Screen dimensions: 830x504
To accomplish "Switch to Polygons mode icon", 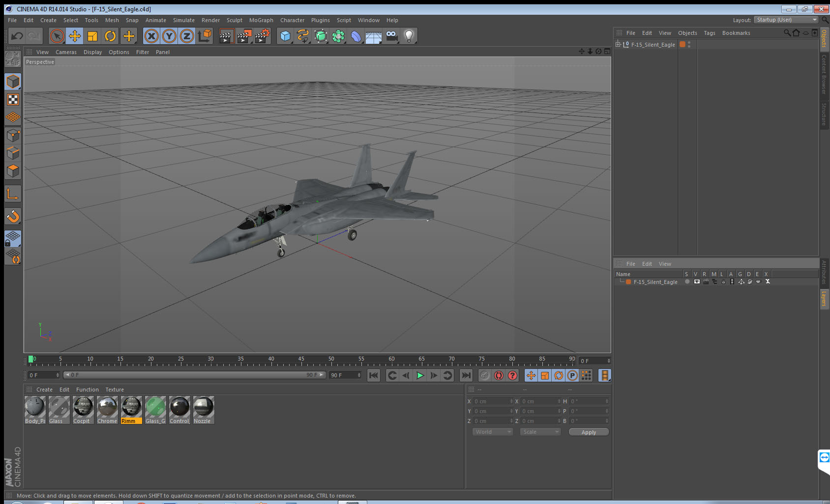I will coord(13,171).
